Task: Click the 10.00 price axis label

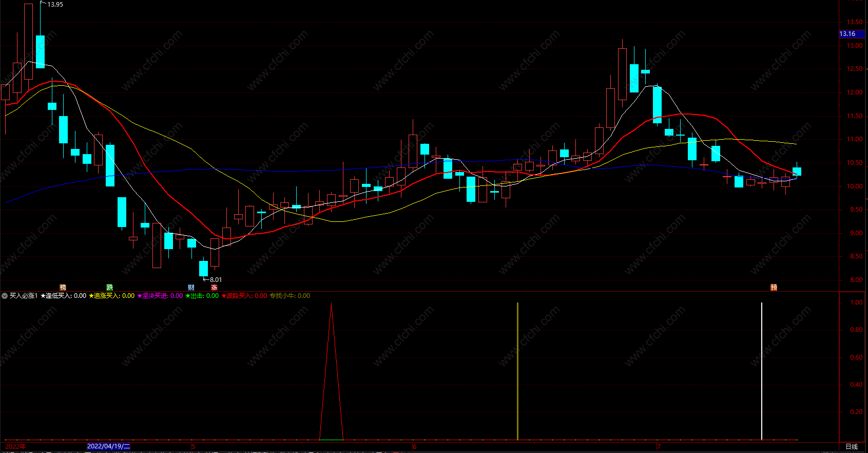Action: (x=855, y=186)
